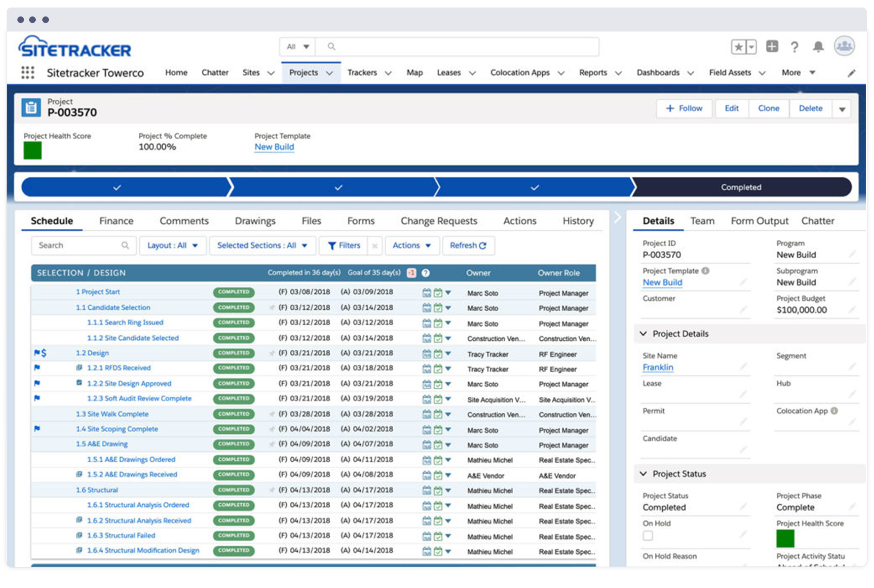874x588 pixels.
Task: Click green Project Health Score swatch in Details
Action: pyautogui.click(x=785, y=539)
